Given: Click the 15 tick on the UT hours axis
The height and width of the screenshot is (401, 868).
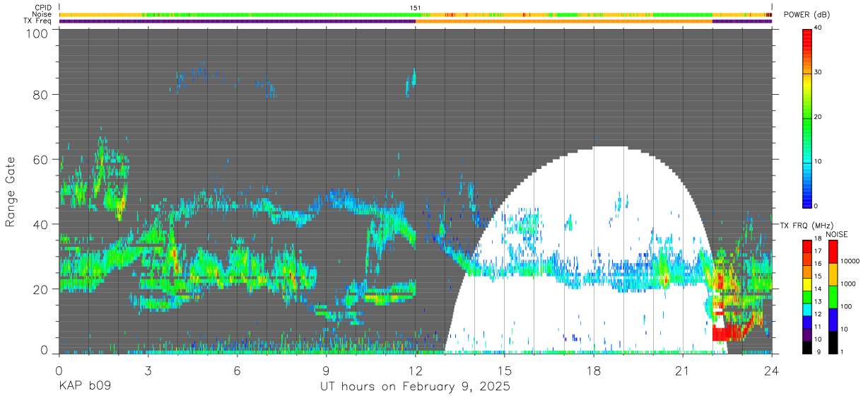Looking at the screenshot, I should click(x=505, y=371).
